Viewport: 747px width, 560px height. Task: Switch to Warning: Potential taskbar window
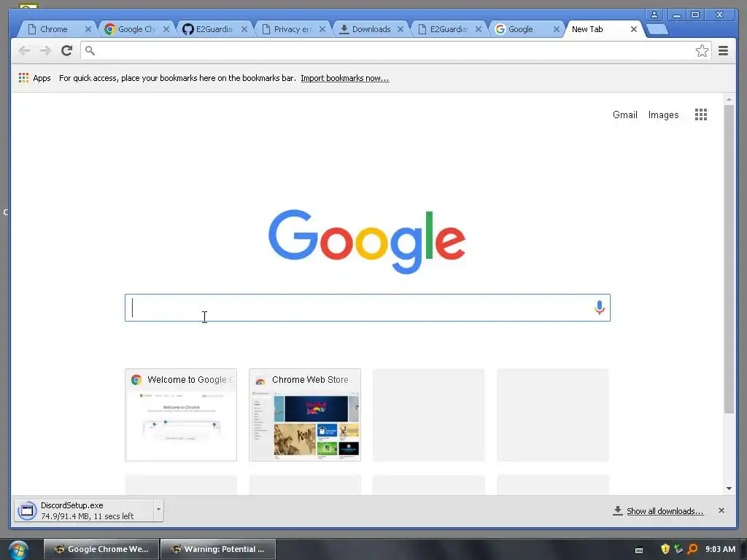(x=218, y=549)
